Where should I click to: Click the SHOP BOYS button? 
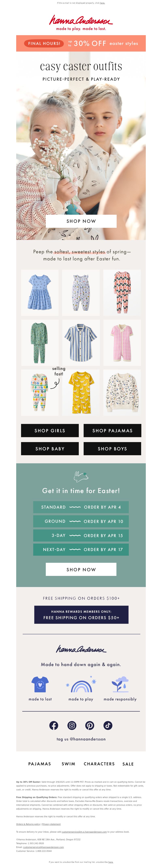coord(112,449)
